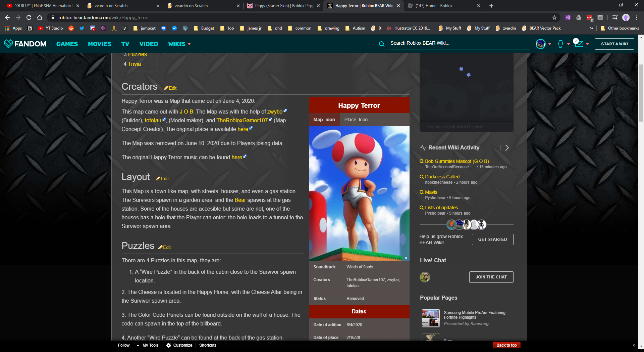Close the Happy Terror browser tab
This screenshot has width=644, height=352.
398,6
